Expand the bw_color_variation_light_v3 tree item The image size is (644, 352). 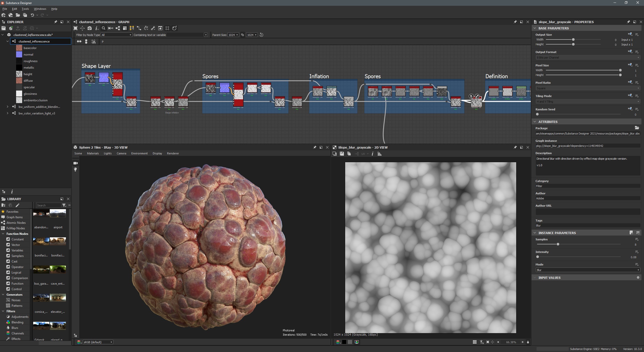coord(7,113)
